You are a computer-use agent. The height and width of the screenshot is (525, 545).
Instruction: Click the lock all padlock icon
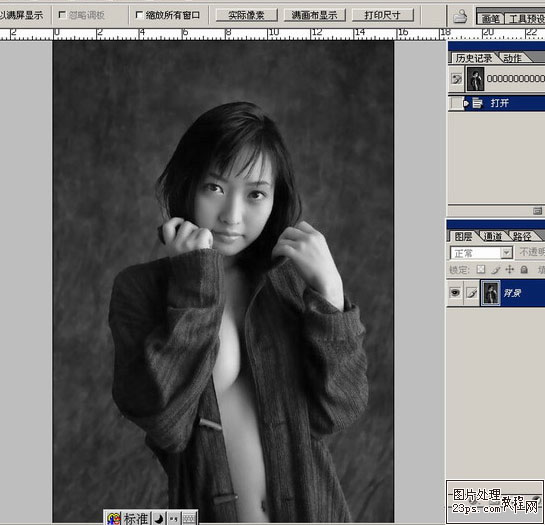[x=524, y=269]
